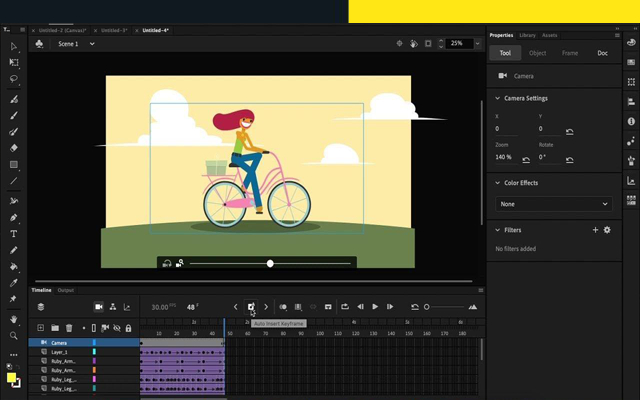Viewport: 640px width, 400px height.
Task: Select the Zoom magnifier tool
Action: (14, 336)
